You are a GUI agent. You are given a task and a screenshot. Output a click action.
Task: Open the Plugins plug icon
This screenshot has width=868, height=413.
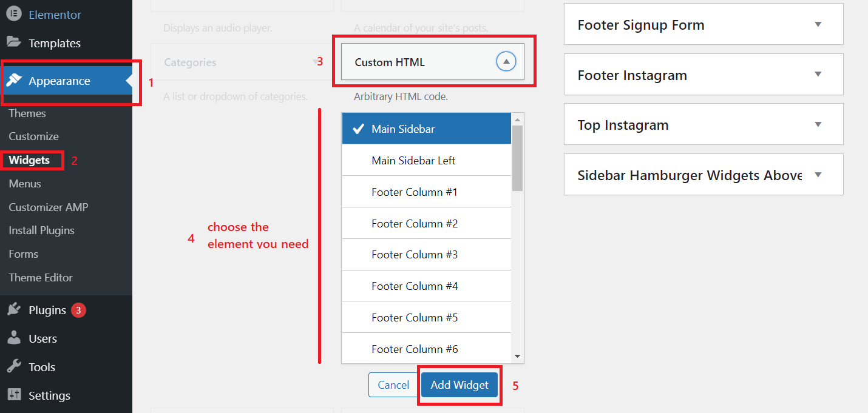15,309
